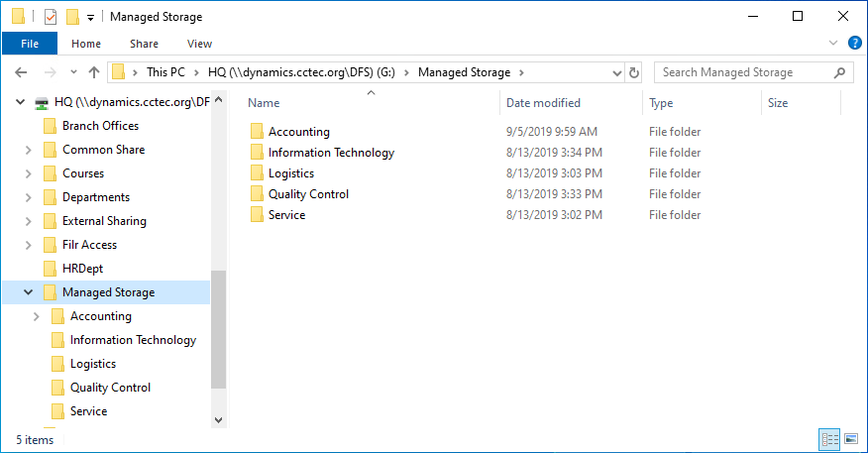Refresh the Managed Storage folder view

(634, 72)
